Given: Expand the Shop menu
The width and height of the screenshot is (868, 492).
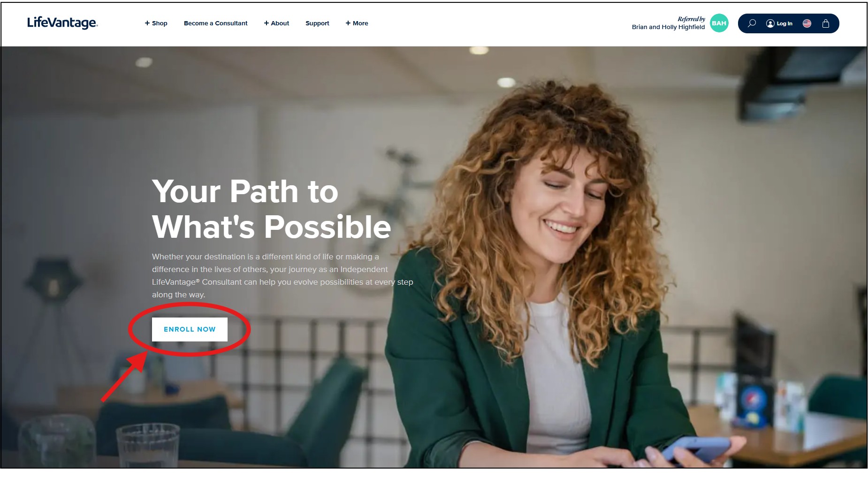Looking at the screenshot, I should click(156, 23).
